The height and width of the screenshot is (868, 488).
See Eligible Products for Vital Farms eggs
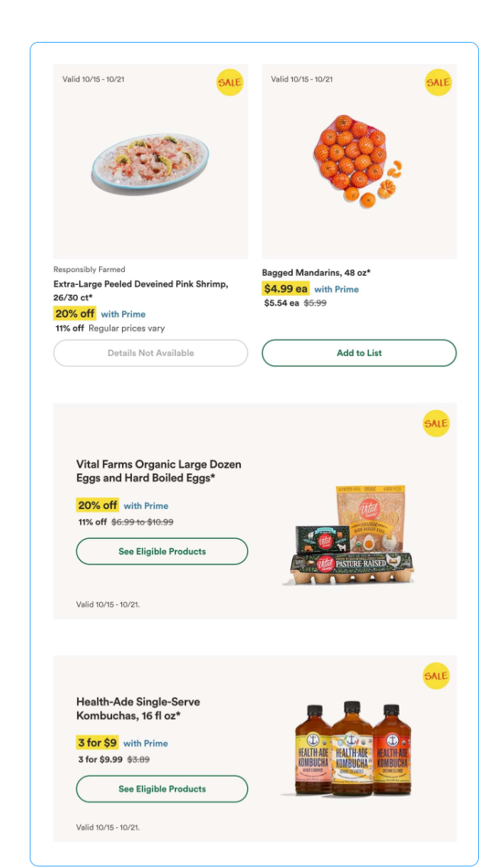click(162, 551)
